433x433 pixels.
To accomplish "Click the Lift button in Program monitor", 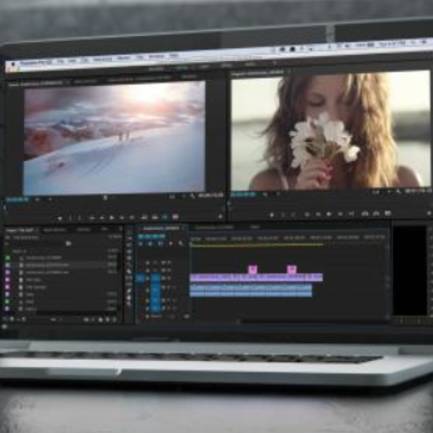I will point(365,213).
